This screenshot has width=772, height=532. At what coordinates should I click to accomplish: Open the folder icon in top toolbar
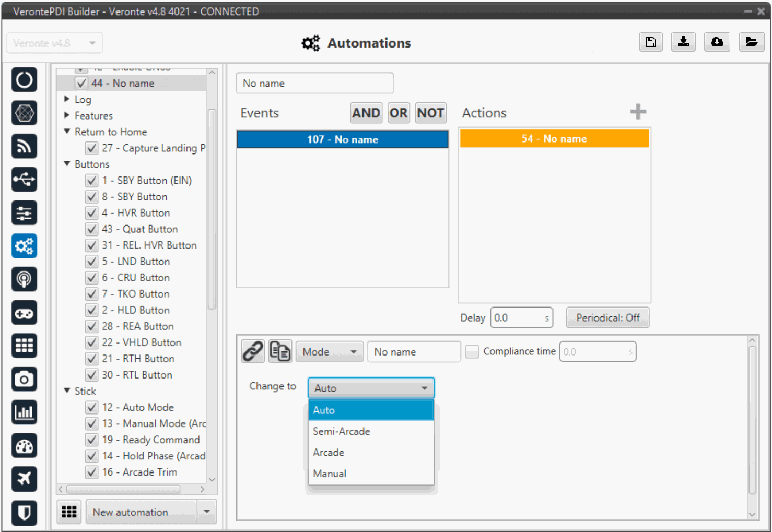(751, 42)
